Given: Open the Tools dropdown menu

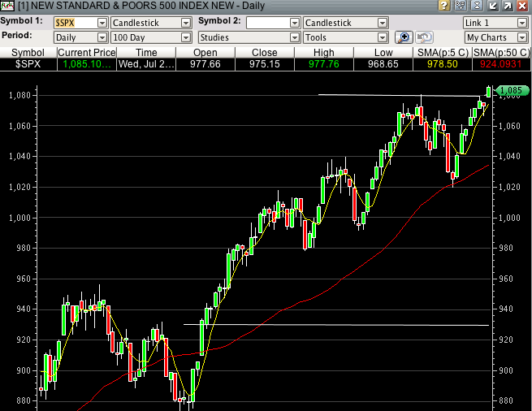Looking at the screenshot, I should [x=382, y=37].
